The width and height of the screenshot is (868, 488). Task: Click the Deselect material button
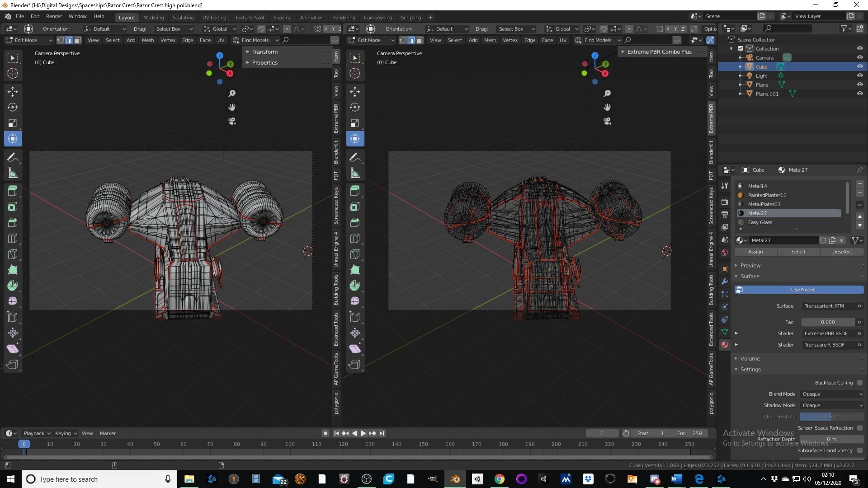[842, 252]
